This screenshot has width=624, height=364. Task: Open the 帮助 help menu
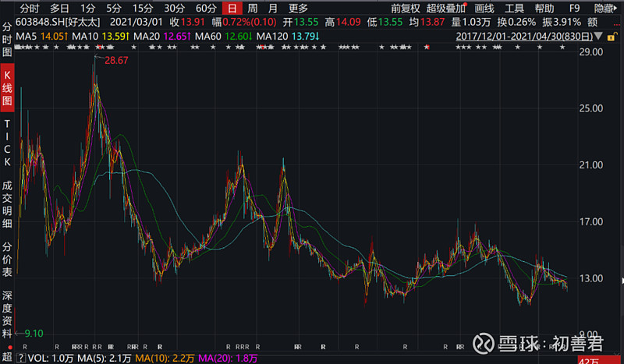544,9
